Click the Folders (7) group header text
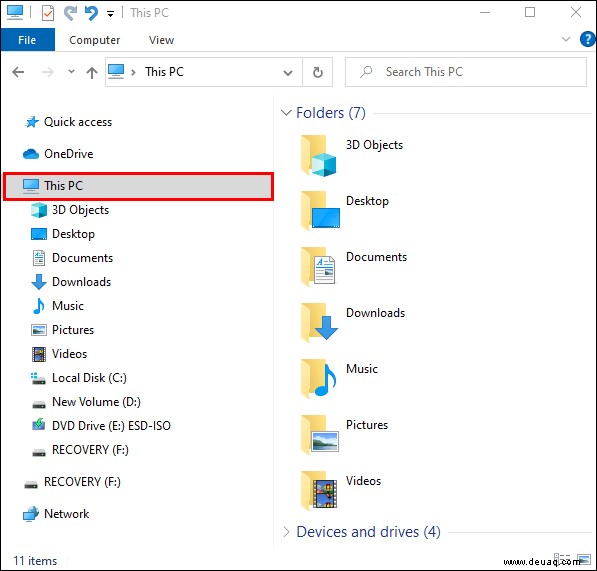 (331, 113)
